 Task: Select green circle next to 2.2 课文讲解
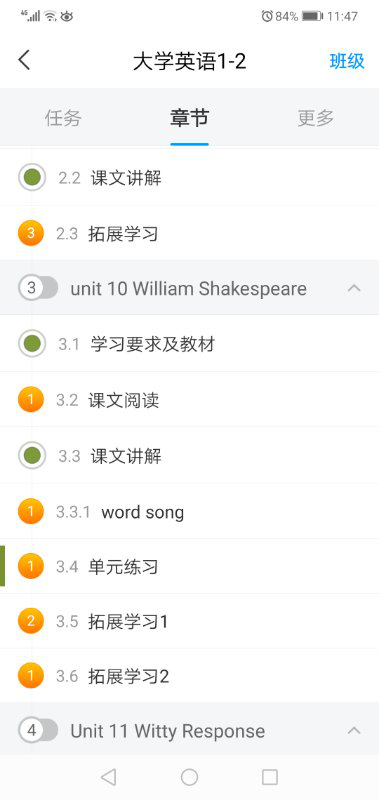[32, 178]
